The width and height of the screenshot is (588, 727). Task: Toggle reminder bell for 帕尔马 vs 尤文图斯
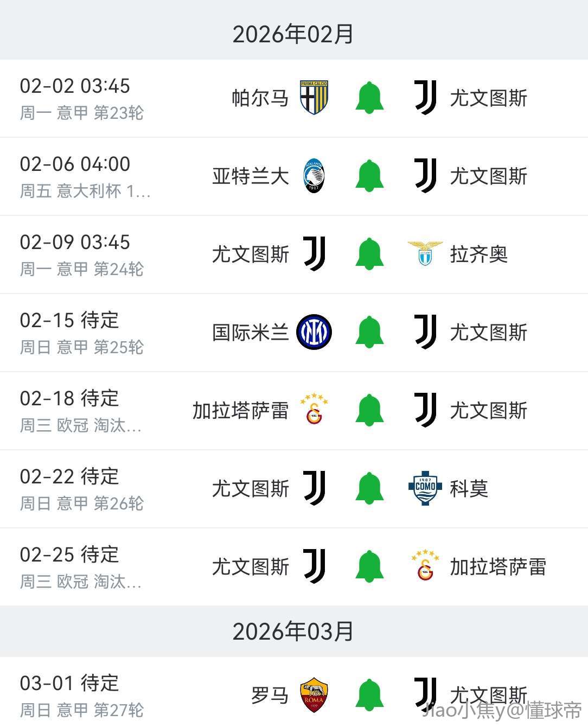(369, 98)
